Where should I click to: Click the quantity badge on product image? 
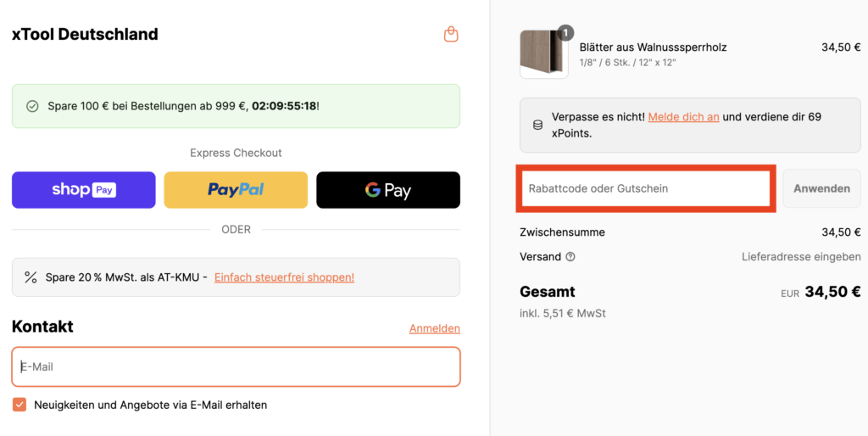click(x=565, y=33)
